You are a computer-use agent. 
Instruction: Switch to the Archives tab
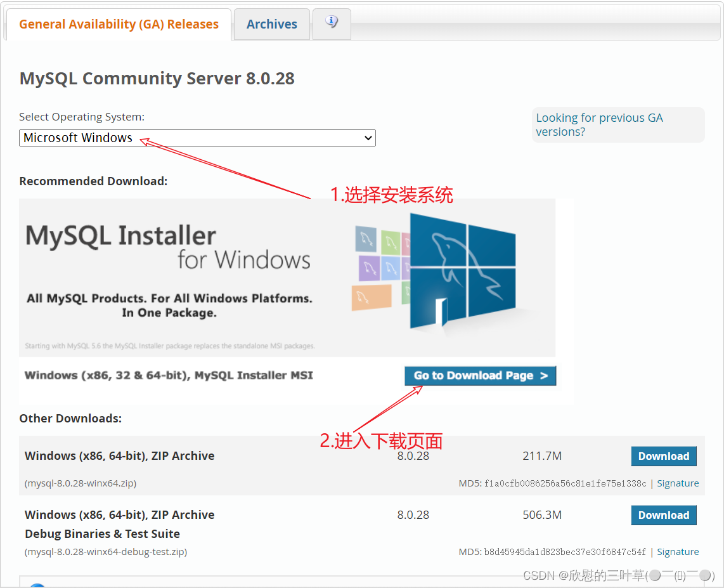pos(271,24)
